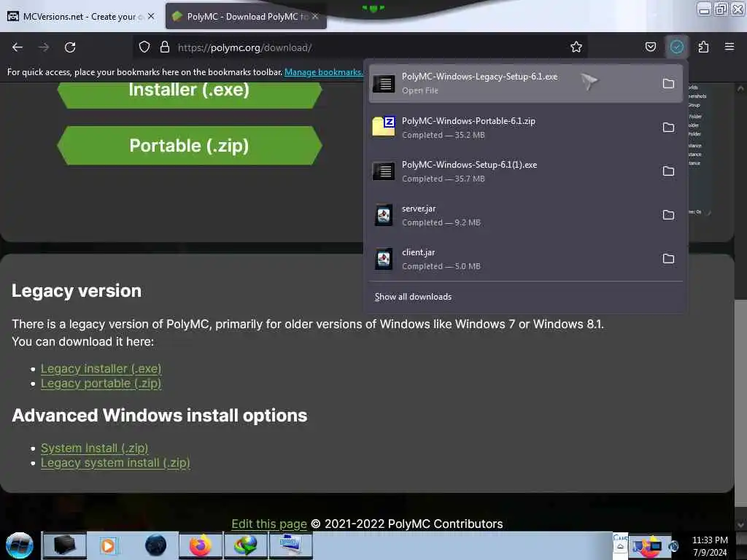Open the Windows Start orb
This screenshot has height=560, width=747.
(x=20, y=545)
